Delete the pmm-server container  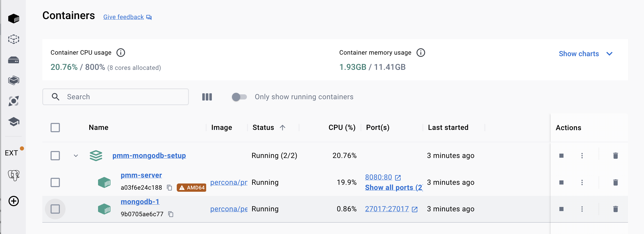616,182
